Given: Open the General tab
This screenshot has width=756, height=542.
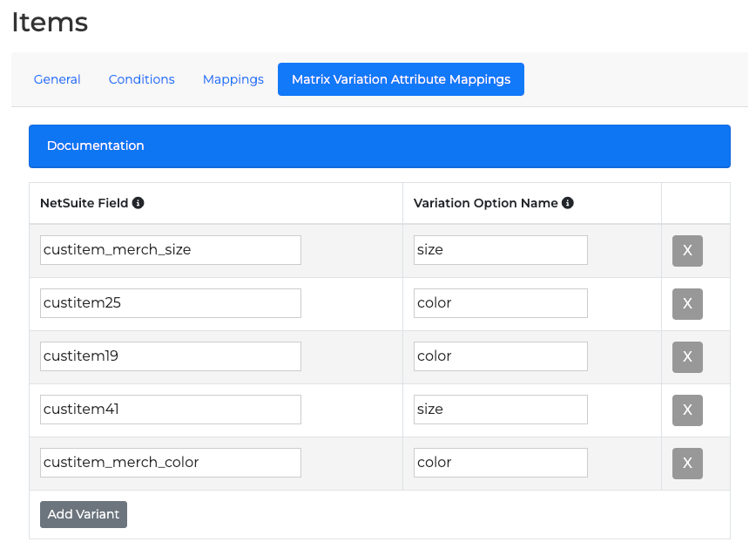Looking at the screenshot, I should coord(57,79).
